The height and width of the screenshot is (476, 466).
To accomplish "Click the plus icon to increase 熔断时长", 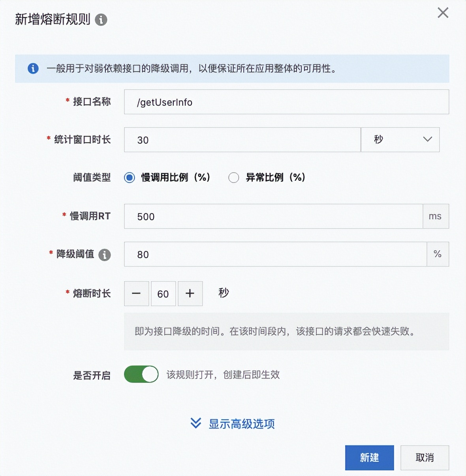I will tap(190, 293).
